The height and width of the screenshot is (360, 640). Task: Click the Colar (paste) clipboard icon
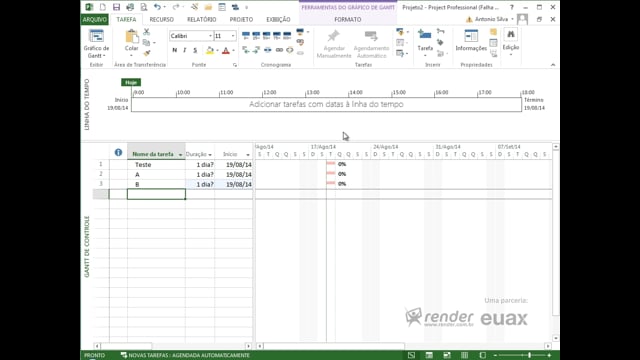point(131,37)
